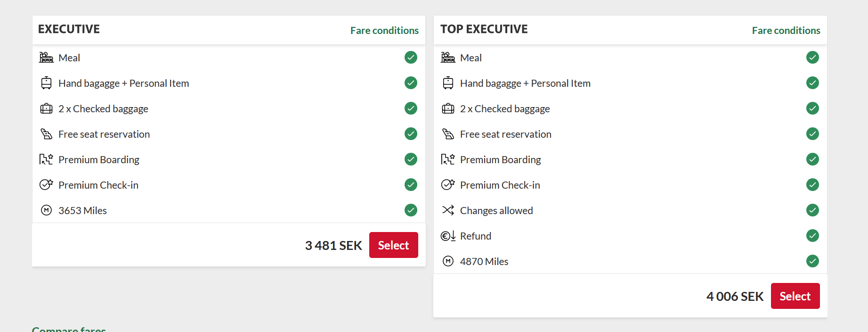Click green checkmark beside Executive Meal

pyautogui.click(x=411, y=58)
